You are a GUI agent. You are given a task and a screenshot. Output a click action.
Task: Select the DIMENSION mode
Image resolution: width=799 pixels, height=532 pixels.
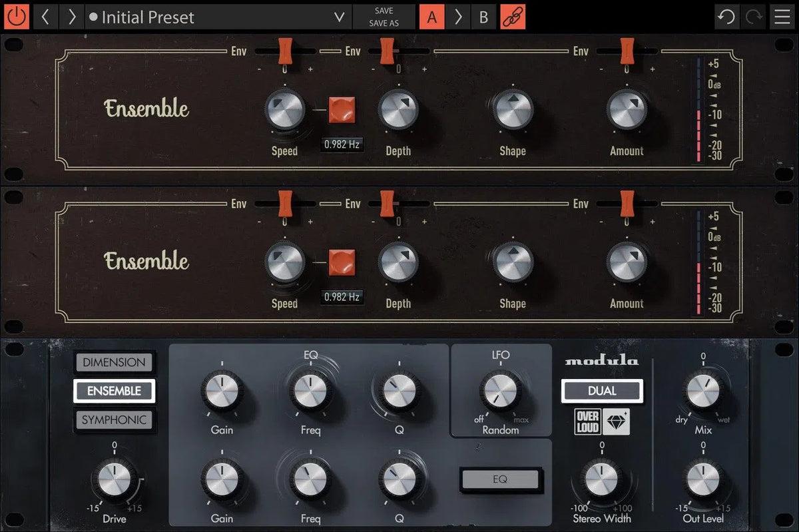114,362
